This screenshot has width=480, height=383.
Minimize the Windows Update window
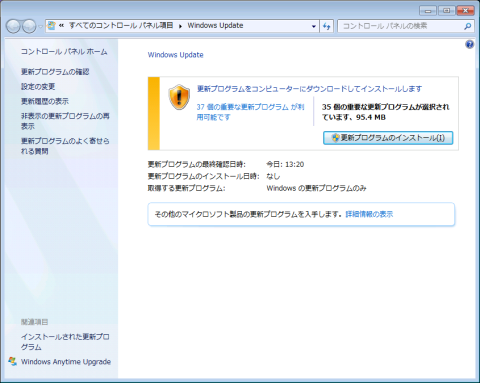428,11
